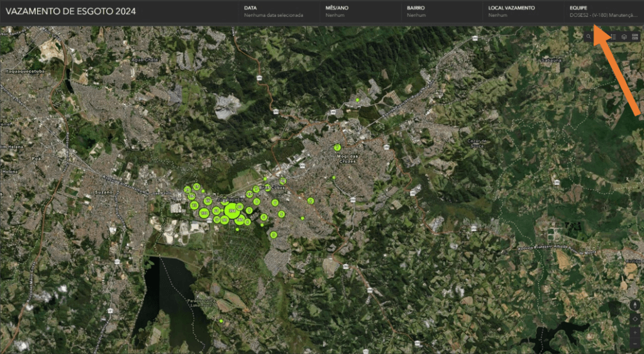
Task: Open the EQUIPE filter showing DOSES2
Action: click(x=602, y=11)
